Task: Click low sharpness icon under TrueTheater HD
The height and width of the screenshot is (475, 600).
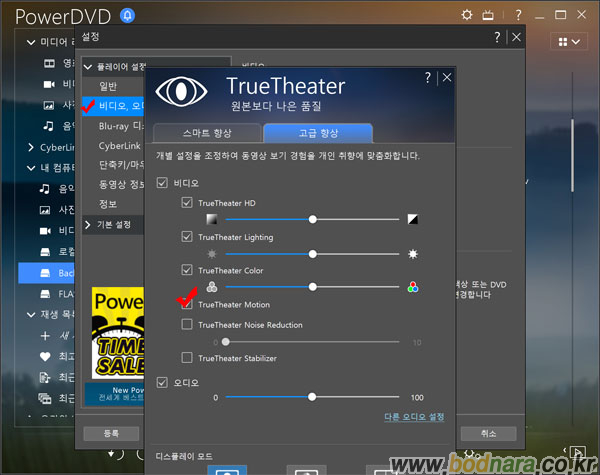Action: [212, 219]
